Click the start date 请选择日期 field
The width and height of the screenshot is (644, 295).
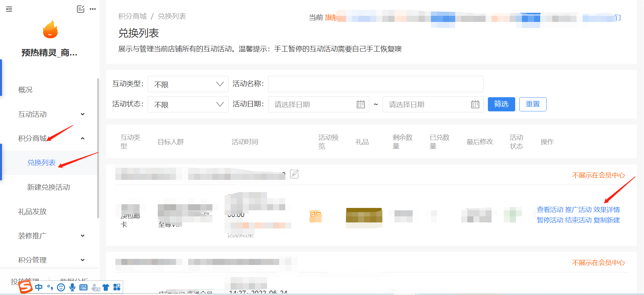[x=318, y=104]
